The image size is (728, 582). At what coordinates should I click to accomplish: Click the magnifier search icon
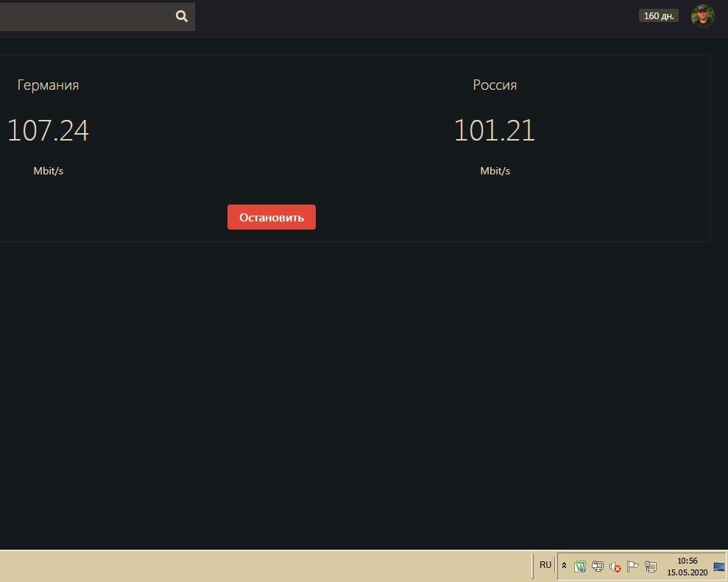182,16
